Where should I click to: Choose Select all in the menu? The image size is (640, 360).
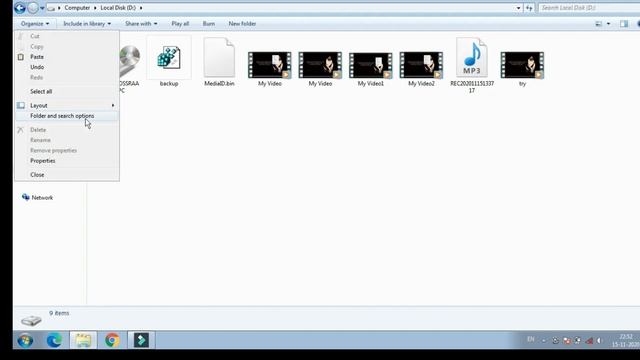pyautogui.click(x=67, y=91)
